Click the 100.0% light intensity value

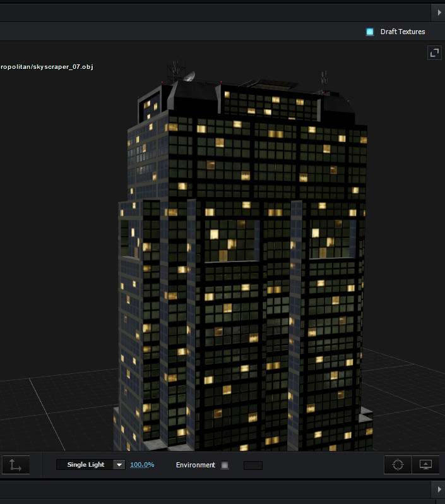click(x=142, y=465)
